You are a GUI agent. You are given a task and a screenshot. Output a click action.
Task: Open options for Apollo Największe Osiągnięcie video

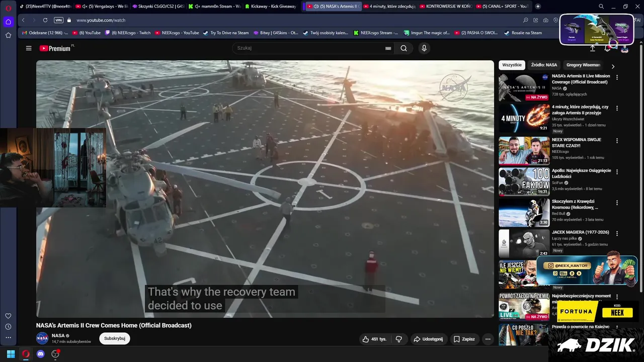(x=617, y=171)
